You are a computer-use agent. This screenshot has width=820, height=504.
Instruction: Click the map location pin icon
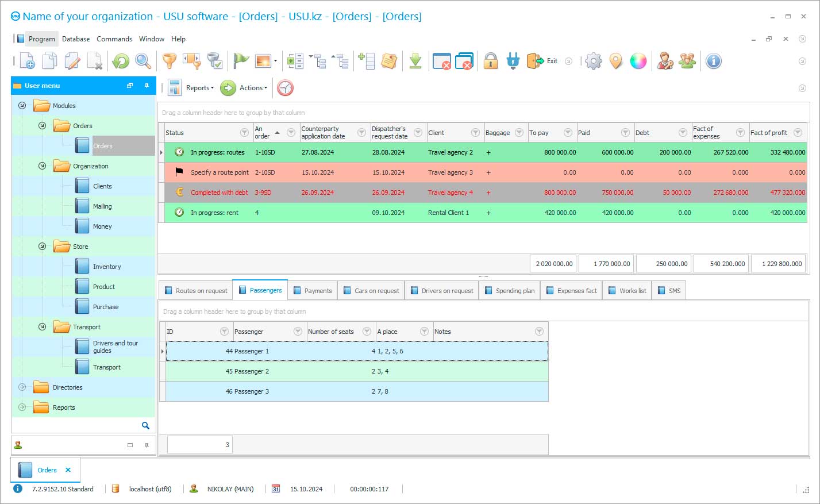616,61
